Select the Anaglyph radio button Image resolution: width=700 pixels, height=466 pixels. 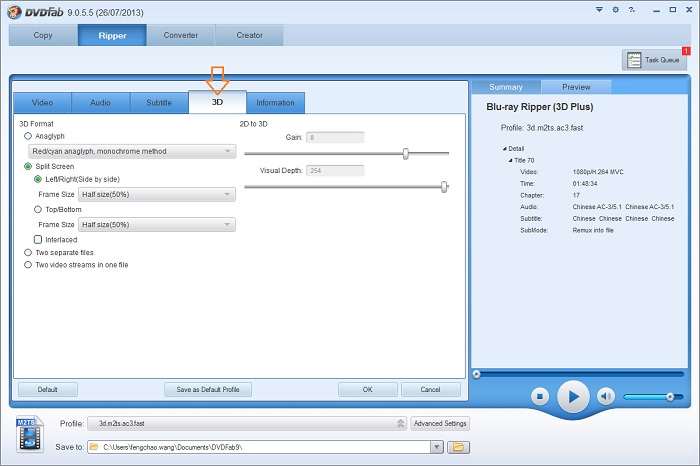tap(28, 136)
